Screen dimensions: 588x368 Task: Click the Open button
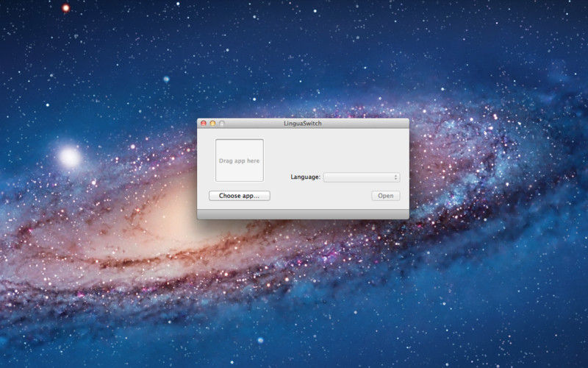(x=385, y=196)
